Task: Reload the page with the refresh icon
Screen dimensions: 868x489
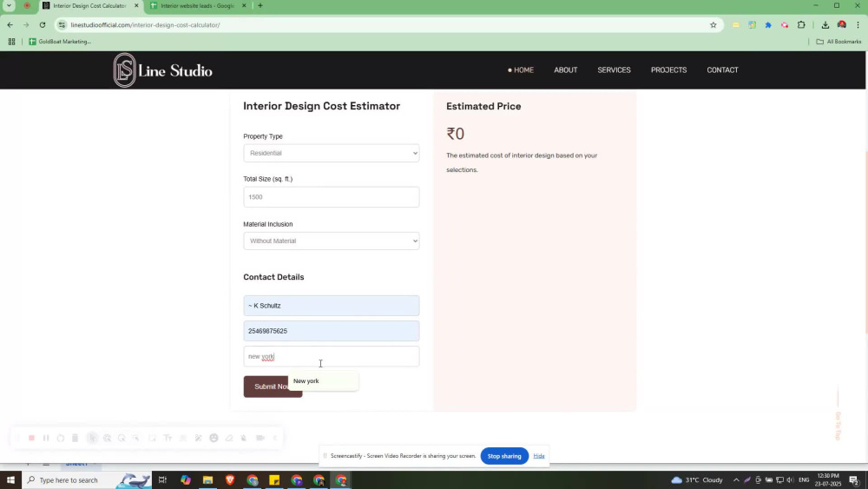Action: click(x=42, y=25)
